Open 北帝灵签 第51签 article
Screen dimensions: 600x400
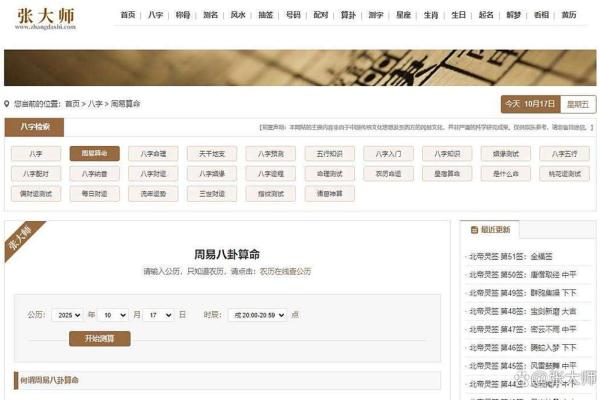[x=511, y=256]
